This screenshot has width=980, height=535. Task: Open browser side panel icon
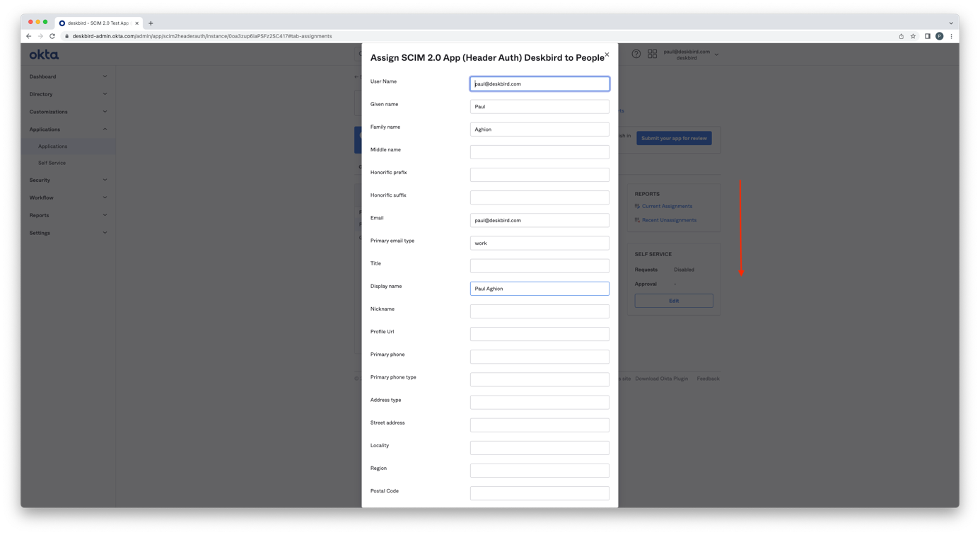(x=927, y=36)
